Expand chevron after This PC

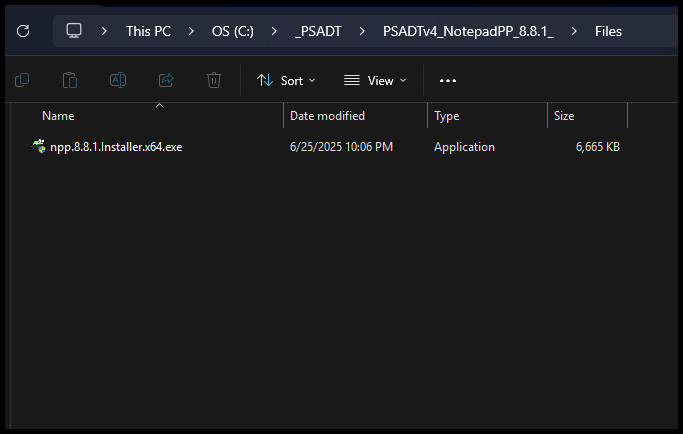(x=191, y=31)
